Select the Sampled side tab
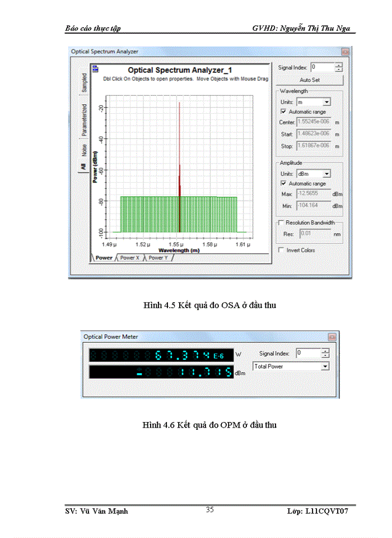Image resolution: width=392 pixels, height=538 pixels. pyautogui.click(x=84, y=82)
